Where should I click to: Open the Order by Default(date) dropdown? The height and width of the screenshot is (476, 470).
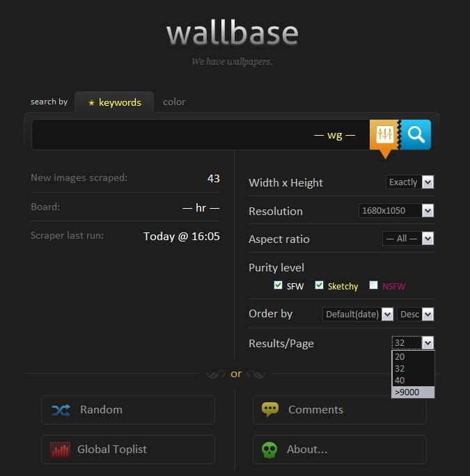click(x=358, y=314)
